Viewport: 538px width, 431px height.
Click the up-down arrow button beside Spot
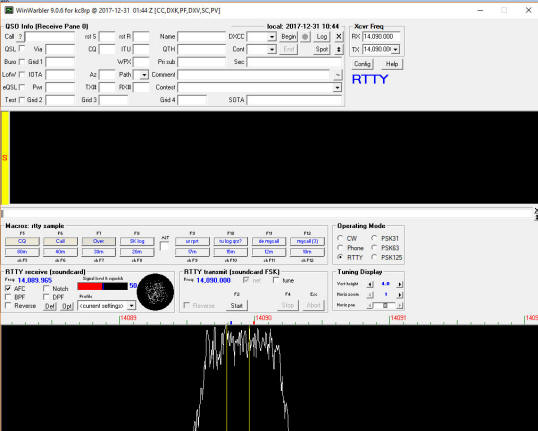pos(339,49)
